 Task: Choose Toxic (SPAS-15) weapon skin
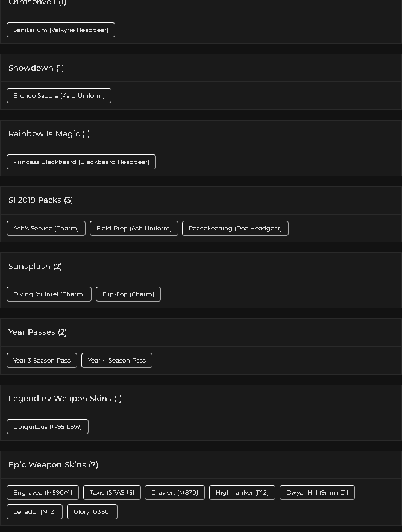pos(112,492)
